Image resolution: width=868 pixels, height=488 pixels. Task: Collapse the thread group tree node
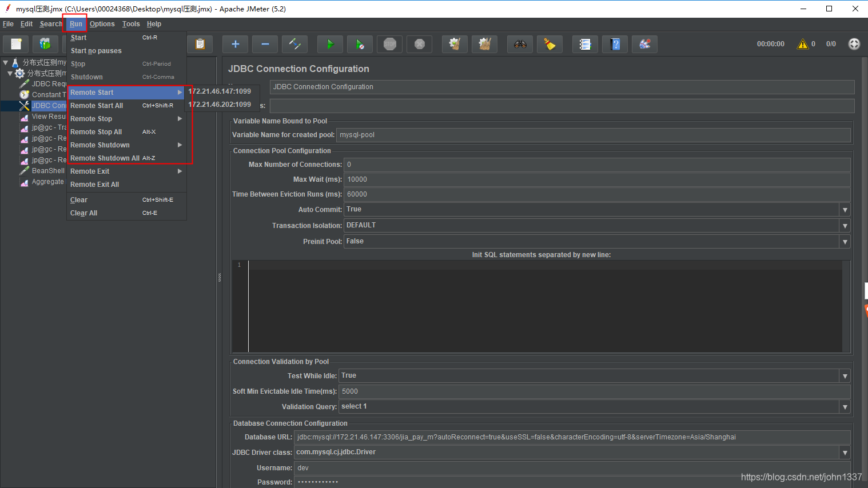pos(10,73)
